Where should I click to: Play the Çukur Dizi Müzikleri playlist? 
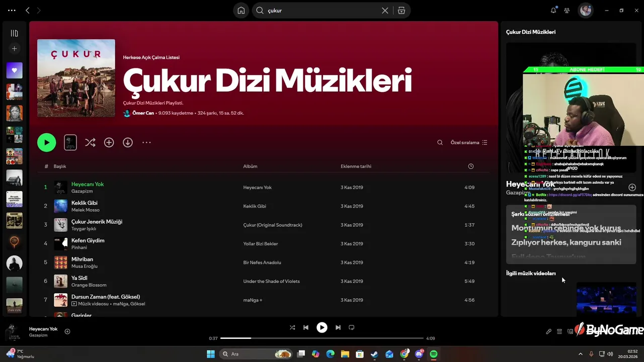tap(46, 142)
